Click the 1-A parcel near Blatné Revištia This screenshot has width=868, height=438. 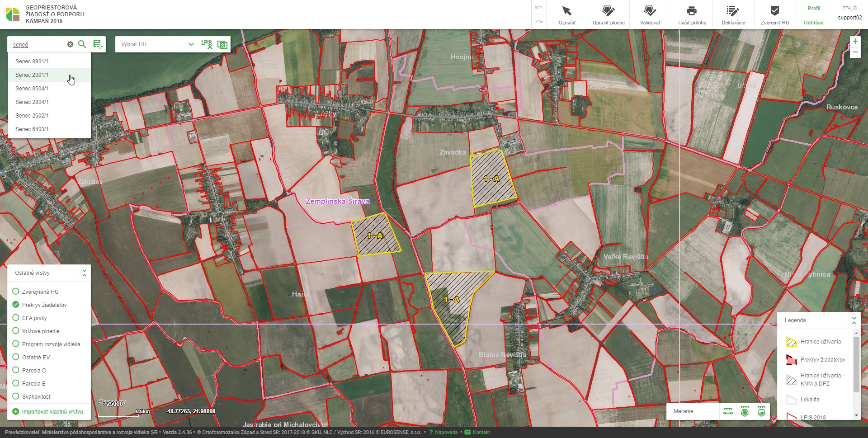click(x=452, y=299)
